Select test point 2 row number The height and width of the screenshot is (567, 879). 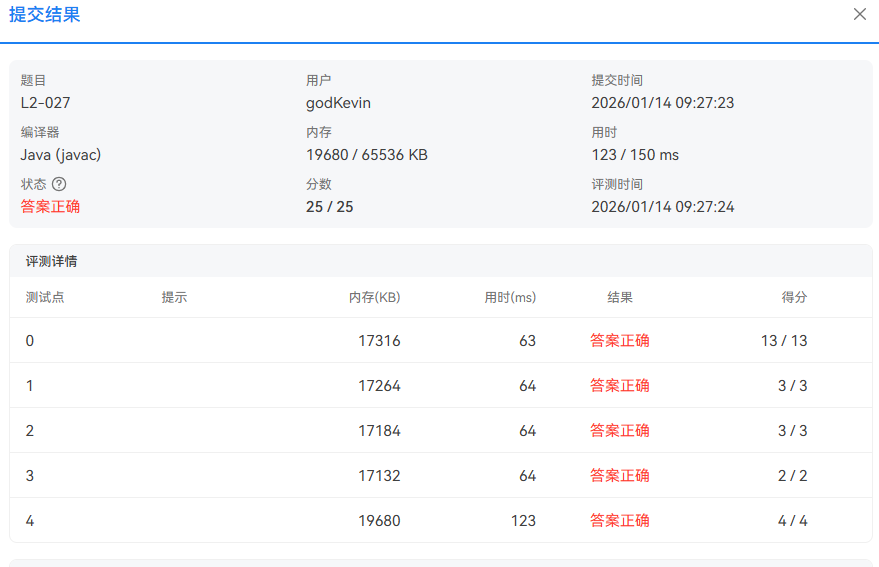click(30, 431)
